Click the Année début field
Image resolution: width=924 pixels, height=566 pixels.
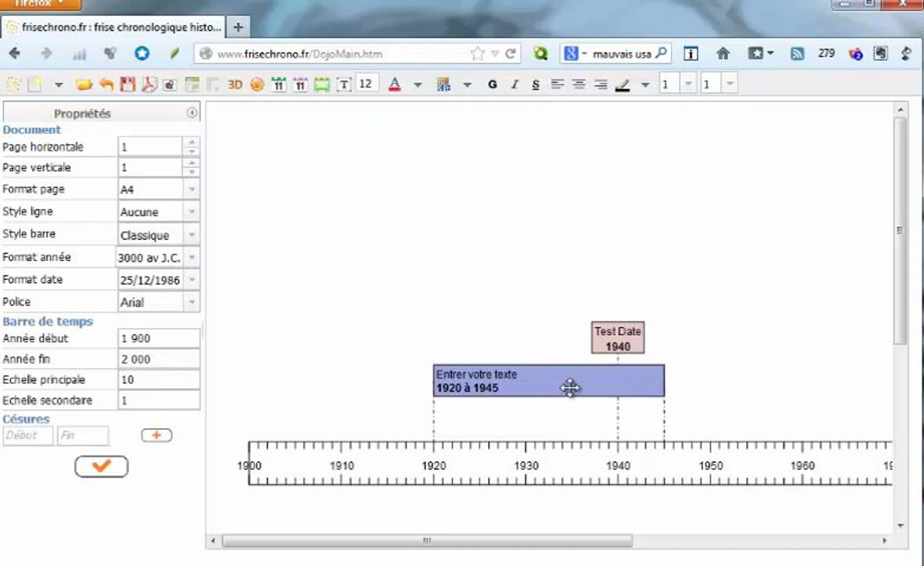tap(159, 338)
